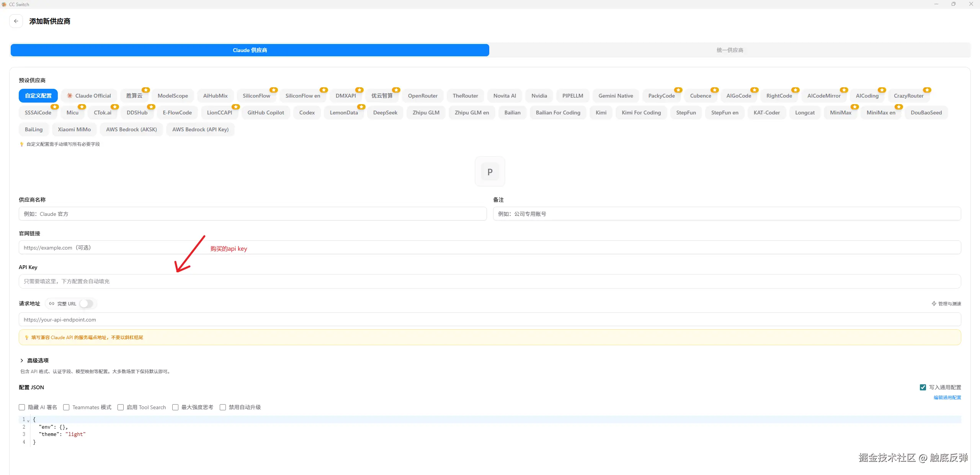
Task: Choose the 胜算云 preset
Action: point(134,96)
